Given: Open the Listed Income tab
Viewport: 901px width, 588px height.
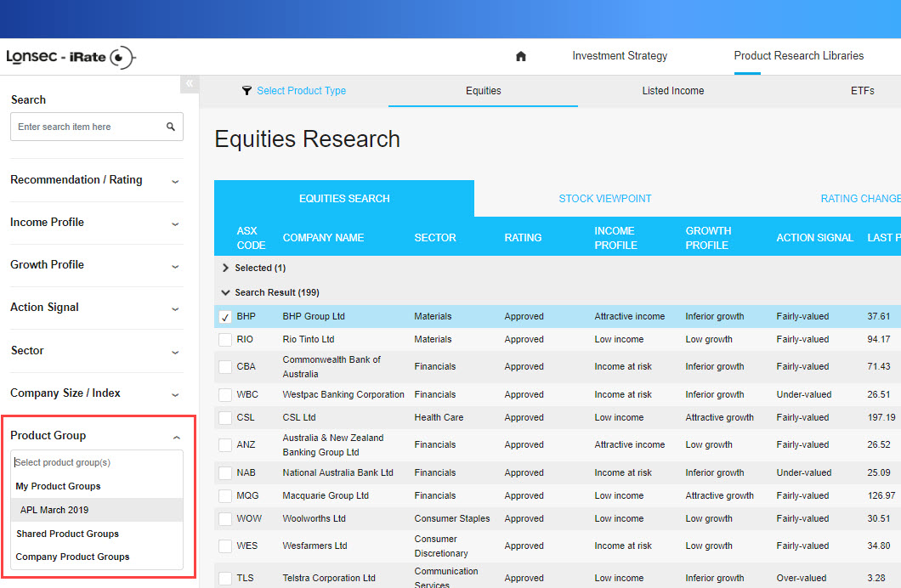Looking at the screenshot, I should (x=672, y=91).
